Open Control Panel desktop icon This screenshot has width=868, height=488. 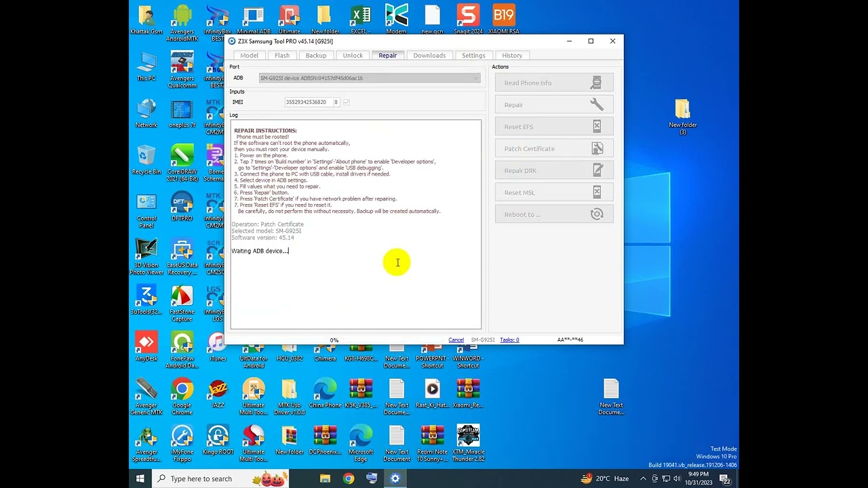146,210
